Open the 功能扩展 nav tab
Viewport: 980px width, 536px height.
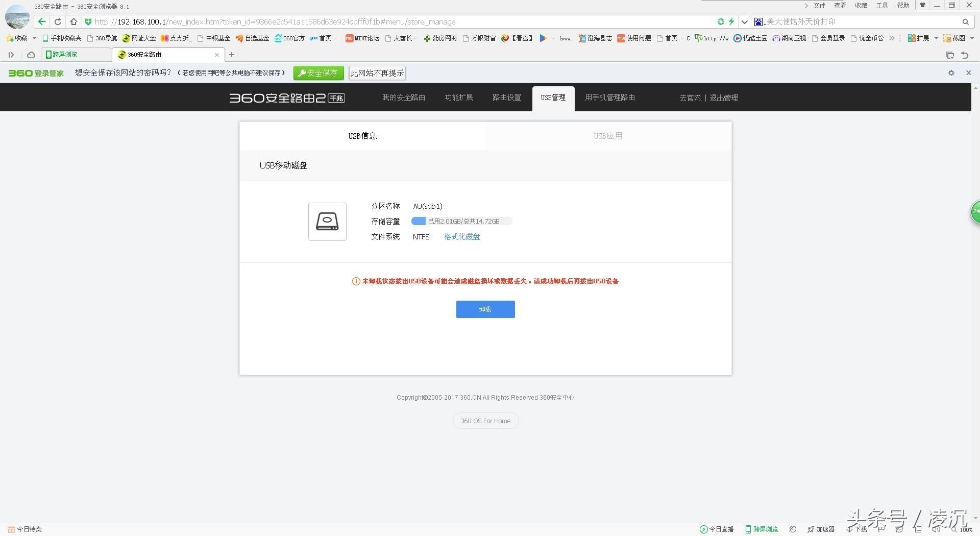pyautogui.click(x=459, y=98)
